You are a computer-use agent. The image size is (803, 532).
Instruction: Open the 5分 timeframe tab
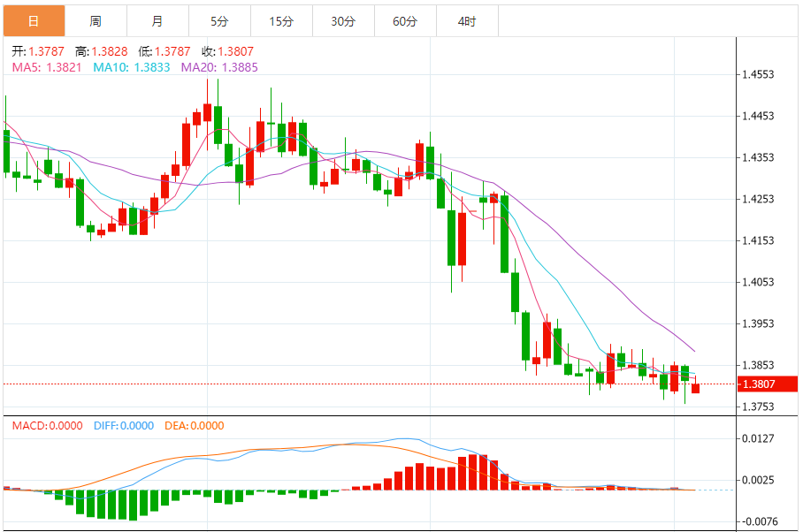(219, 21)
